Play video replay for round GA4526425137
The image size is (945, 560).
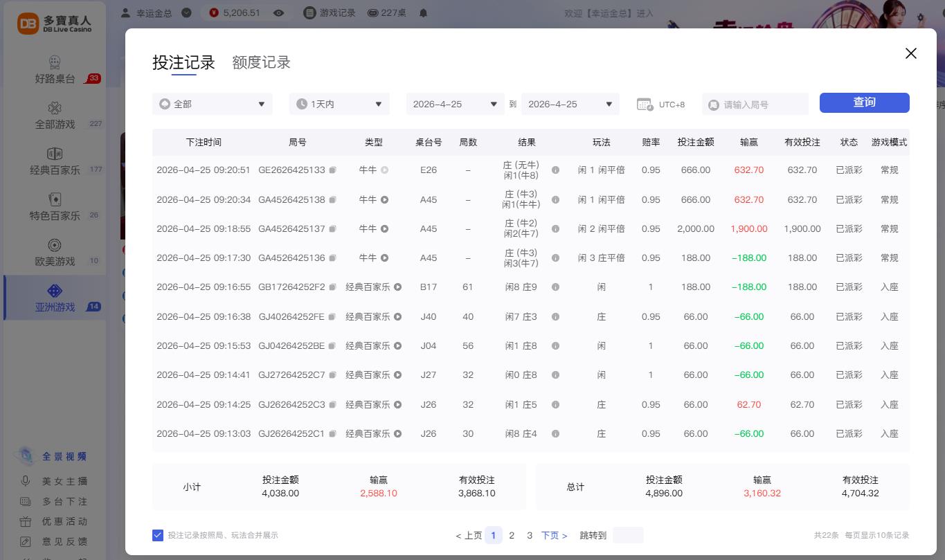coord(384,229)
